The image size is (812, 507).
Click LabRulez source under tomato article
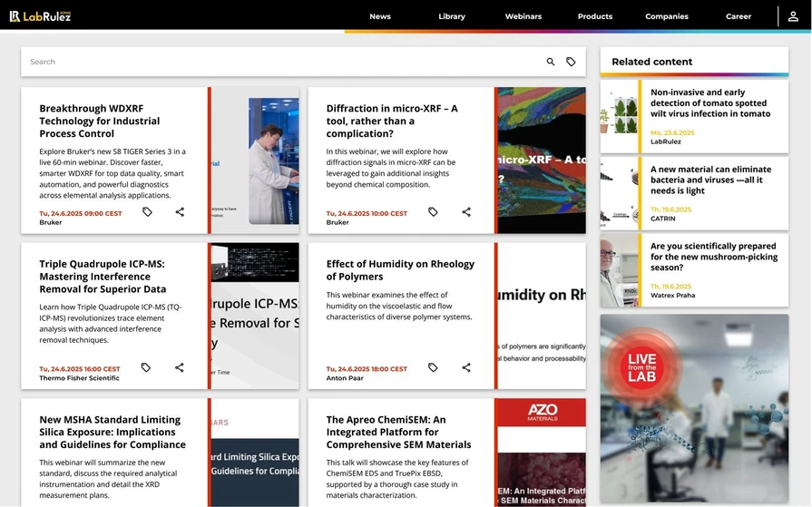coord(665,141)
